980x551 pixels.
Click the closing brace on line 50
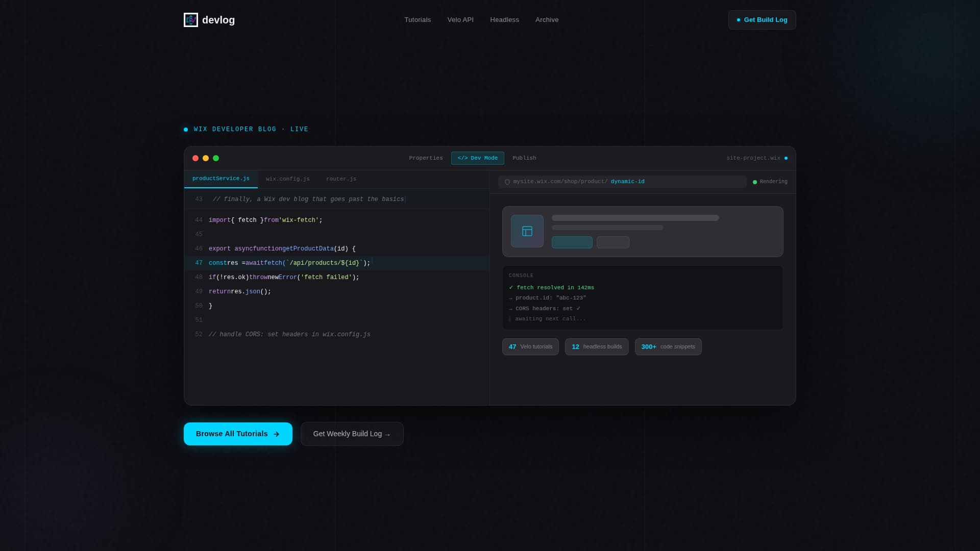(x=211, y=306)
